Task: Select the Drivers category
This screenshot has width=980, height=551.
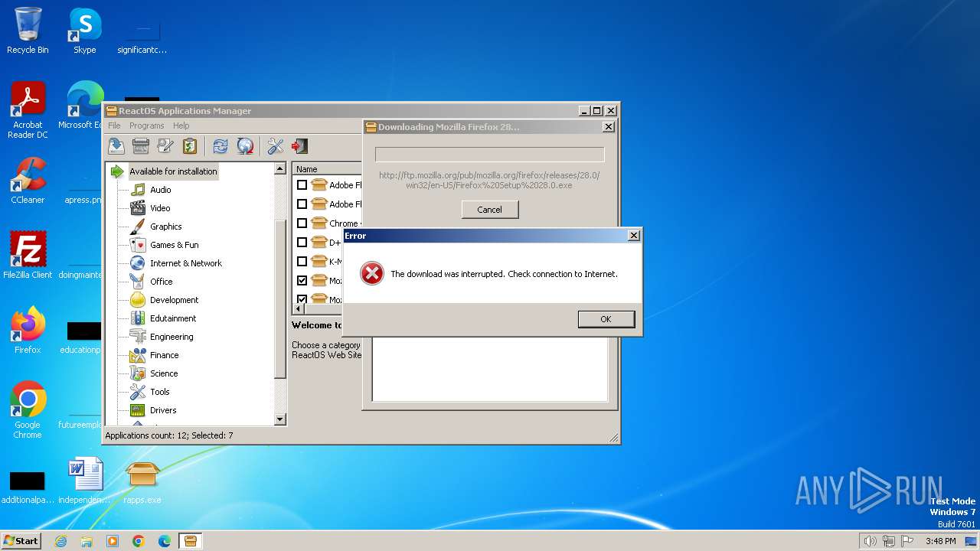Action: 163,410
